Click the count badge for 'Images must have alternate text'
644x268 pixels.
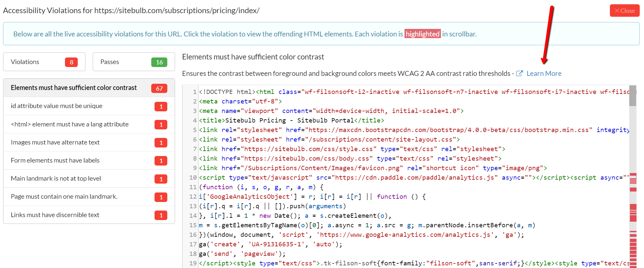tap(161, 143)
